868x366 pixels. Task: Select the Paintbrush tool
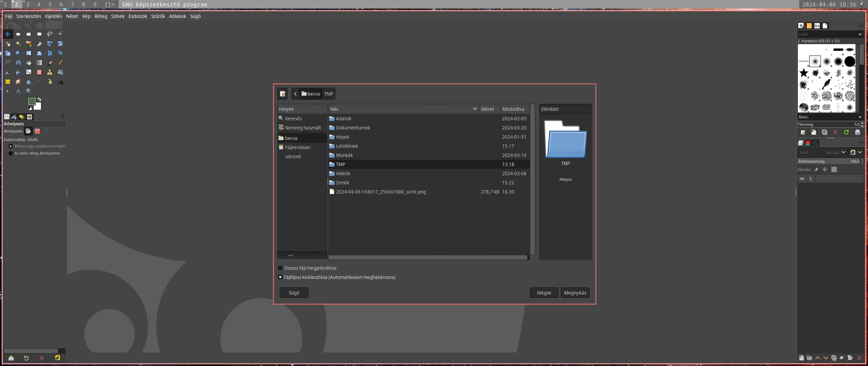(x=50, y=63)
